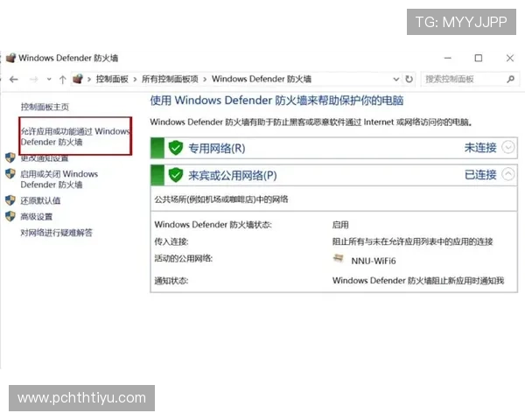Click the 传入连接 label
The height and width of the screenshot is (420, 525).
coord(171,241)
